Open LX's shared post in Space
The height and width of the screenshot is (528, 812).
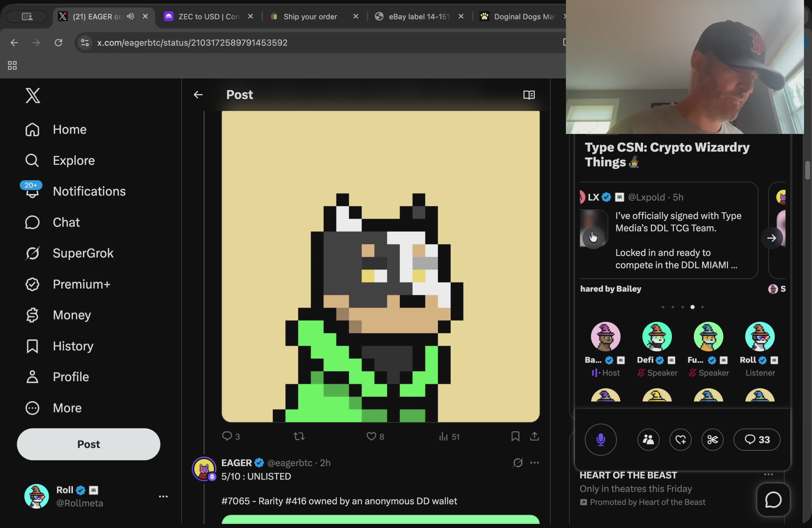669,230
